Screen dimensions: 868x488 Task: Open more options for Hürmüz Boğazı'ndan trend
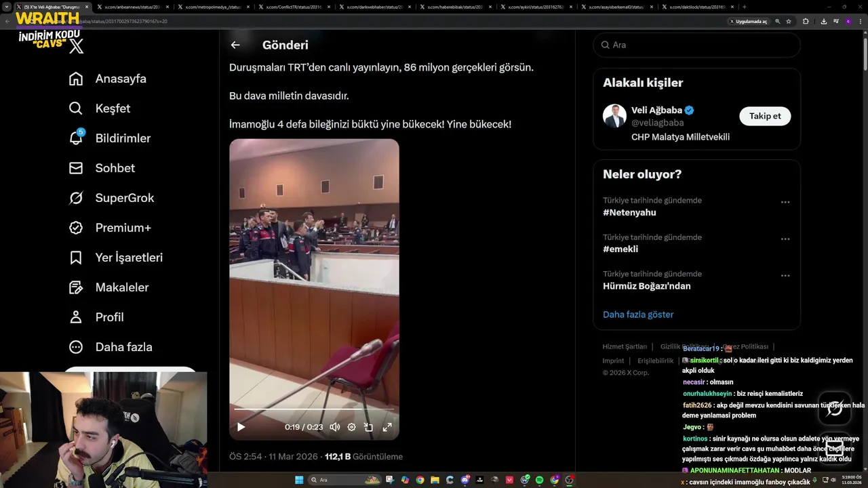tap(785, 275)
